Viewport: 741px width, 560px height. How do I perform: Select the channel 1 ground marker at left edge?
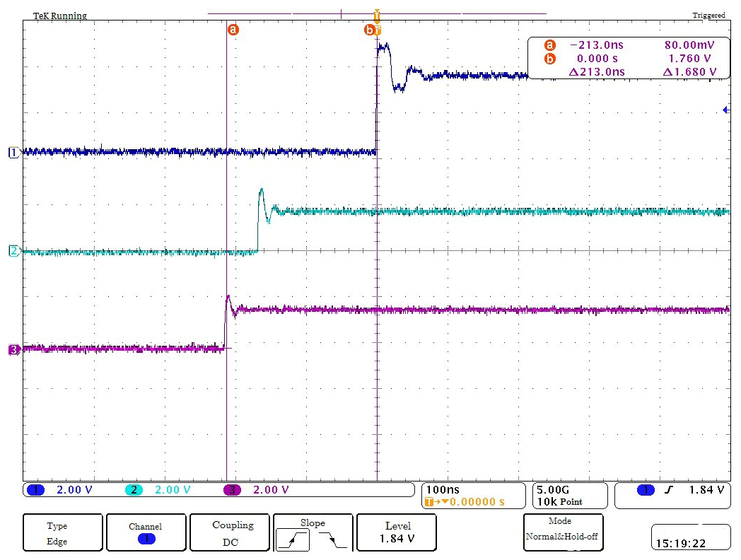point(12,152)
